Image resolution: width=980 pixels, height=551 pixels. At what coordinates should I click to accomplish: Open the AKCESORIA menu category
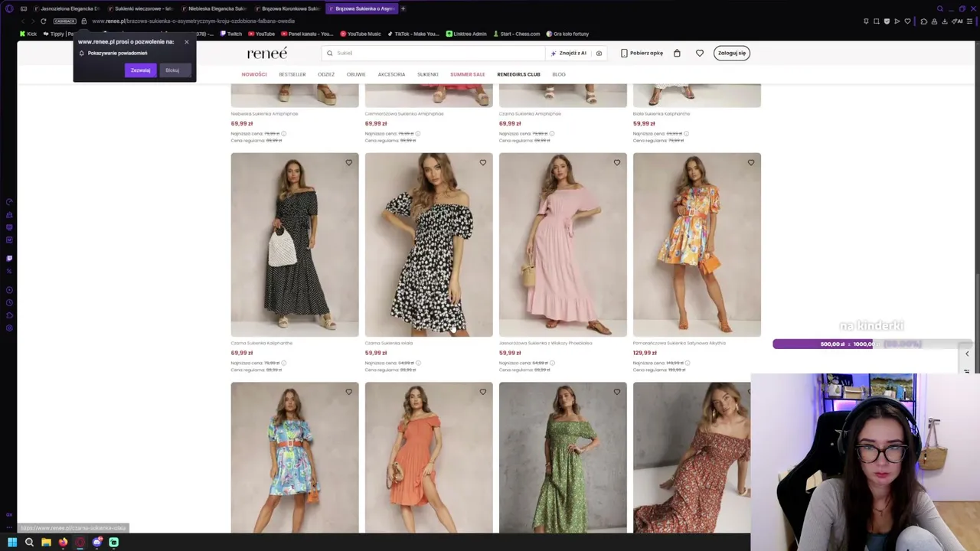click(391, 74)
